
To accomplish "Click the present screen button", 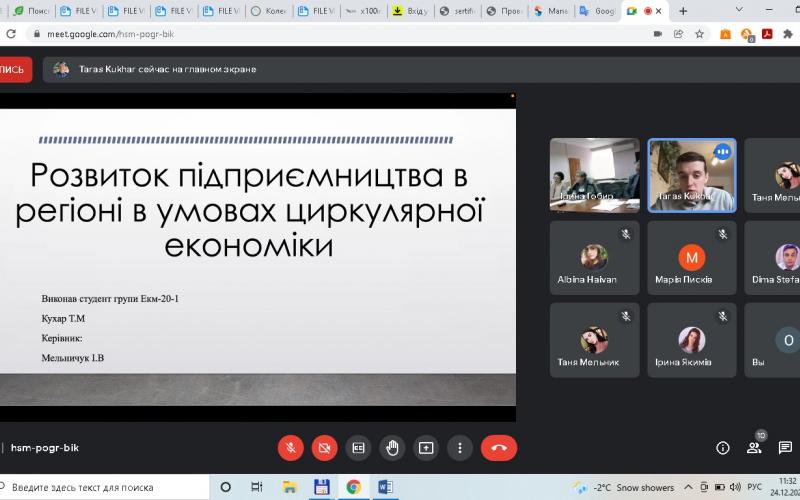I will coord(426,448).
